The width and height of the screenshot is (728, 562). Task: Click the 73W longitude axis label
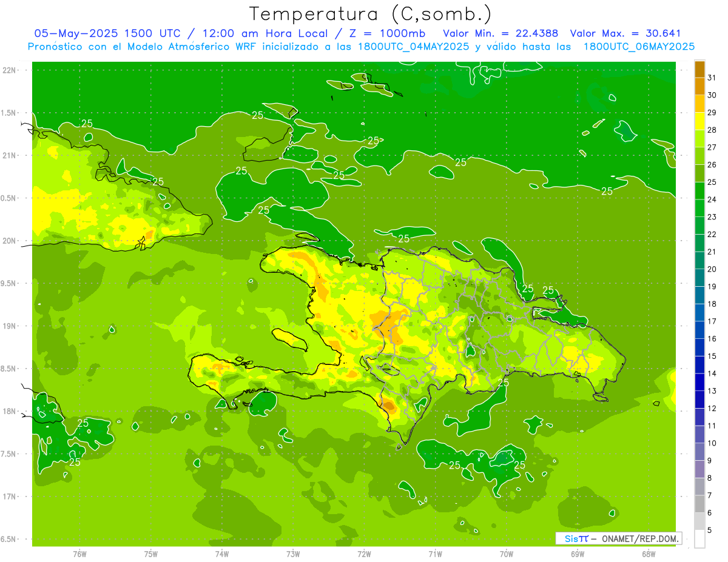coord(293,554)
